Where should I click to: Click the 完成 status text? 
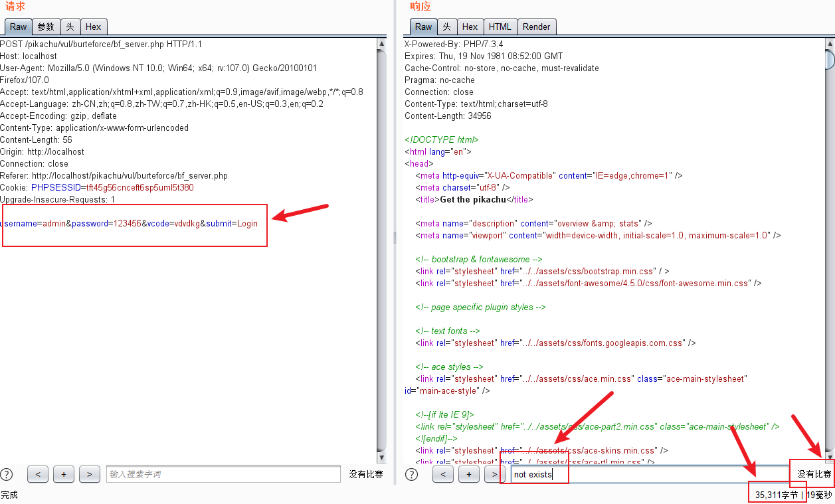[x=9, y=495]
